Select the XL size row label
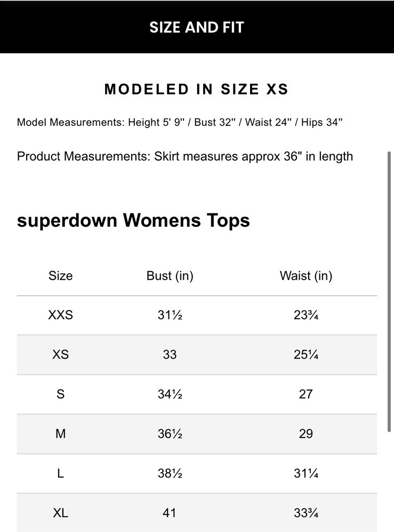The width and height of the screenshot is (394, 532). [x=60, y=513]
